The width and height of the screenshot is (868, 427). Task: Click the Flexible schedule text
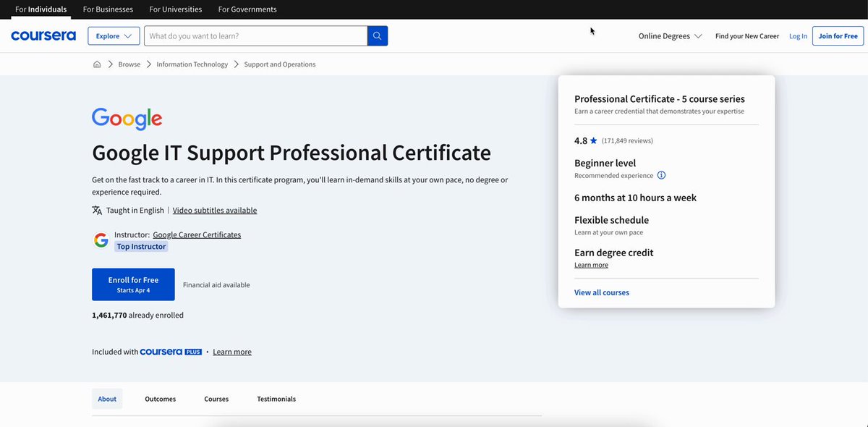[611, 220]
